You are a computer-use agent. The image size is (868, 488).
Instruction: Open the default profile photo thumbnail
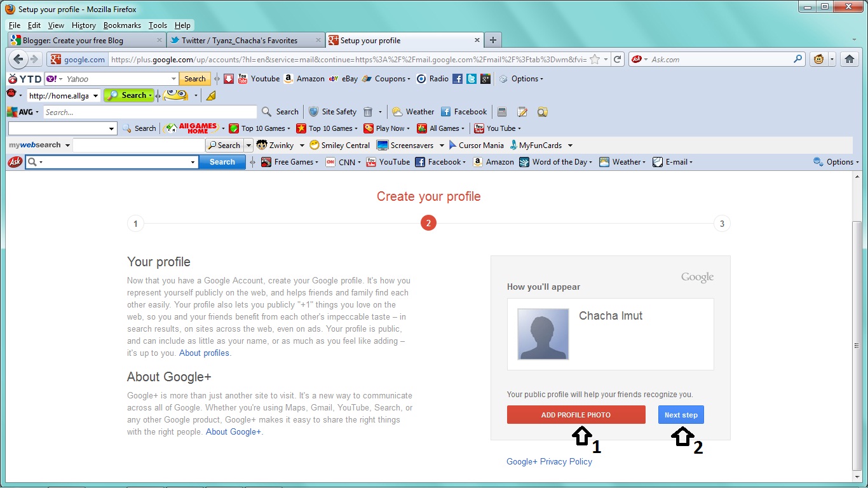543,334
